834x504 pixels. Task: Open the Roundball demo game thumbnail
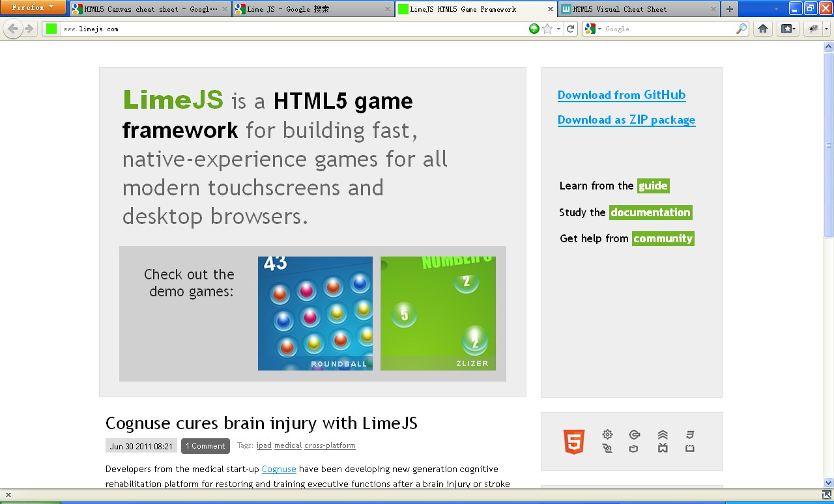click(x=315, y=313)
